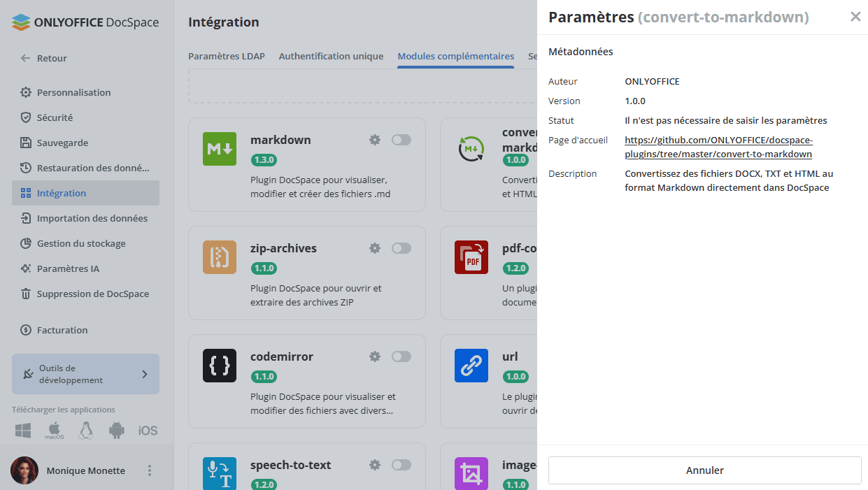
Task: Click the markdown plugin title
Action: pyautogui.click(x=280, y=140)
